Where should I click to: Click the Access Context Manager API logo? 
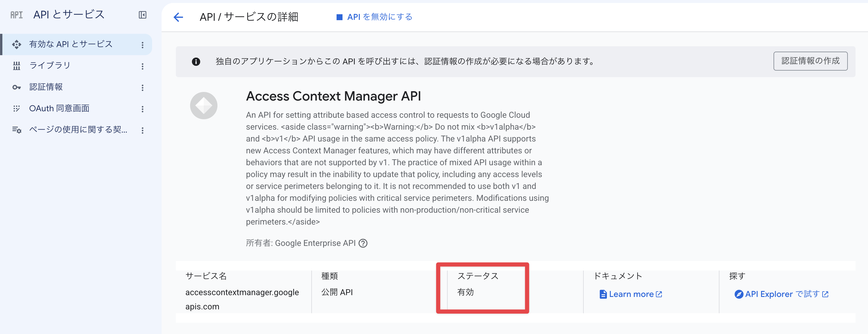click(203, 106)
